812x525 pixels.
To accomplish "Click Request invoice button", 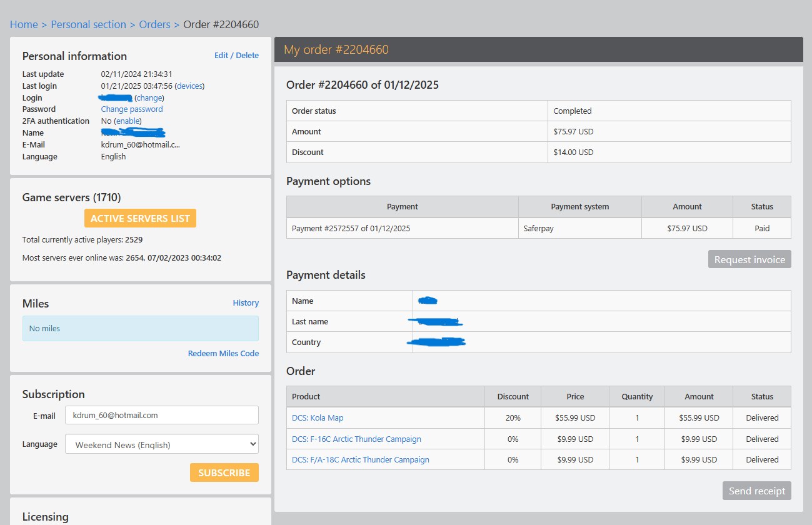I will pos(749,259).
